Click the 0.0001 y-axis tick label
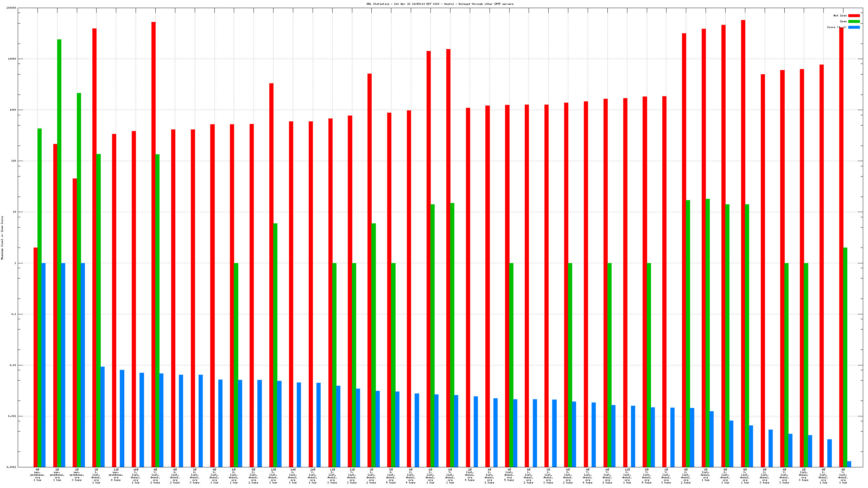This screenshot has height=488, width=868. (x=11, y=467)
